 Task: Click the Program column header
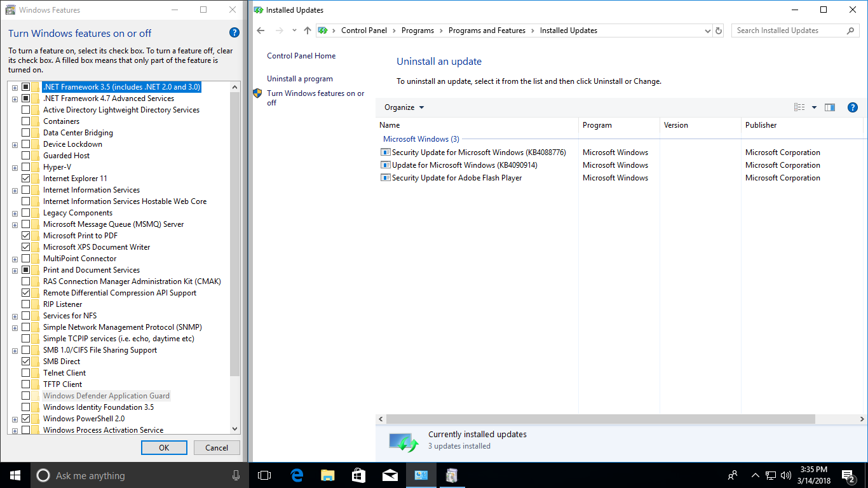point(619,125)
